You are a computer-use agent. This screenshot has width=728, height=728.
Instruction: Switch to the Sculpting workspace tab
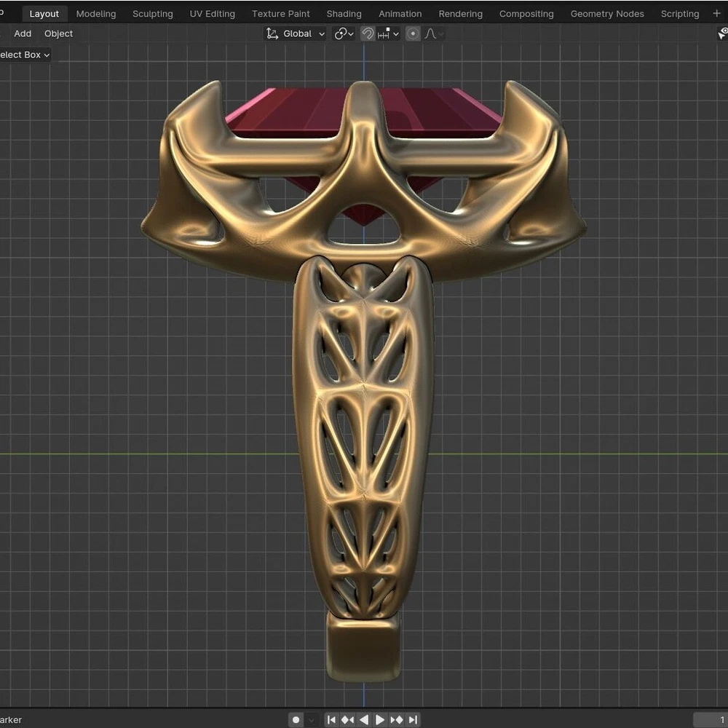click(x=153, y=14)
